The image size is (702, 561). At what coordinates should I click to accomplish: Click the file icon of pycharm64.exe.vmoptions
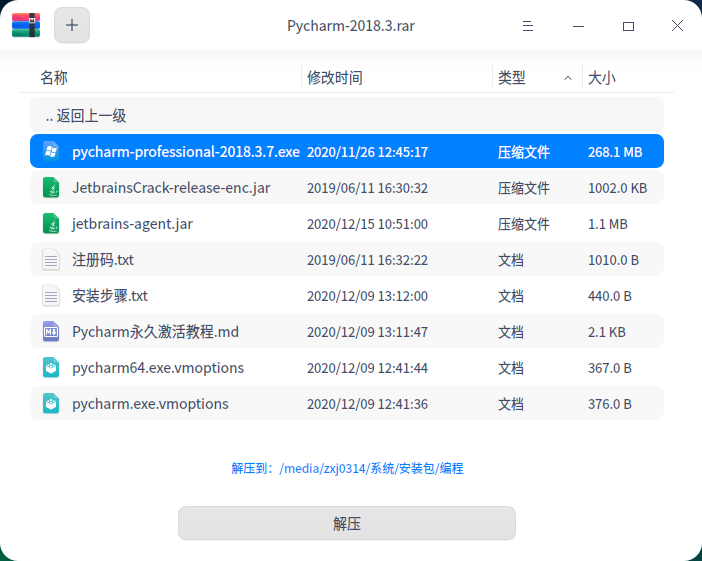coord(51,368)
